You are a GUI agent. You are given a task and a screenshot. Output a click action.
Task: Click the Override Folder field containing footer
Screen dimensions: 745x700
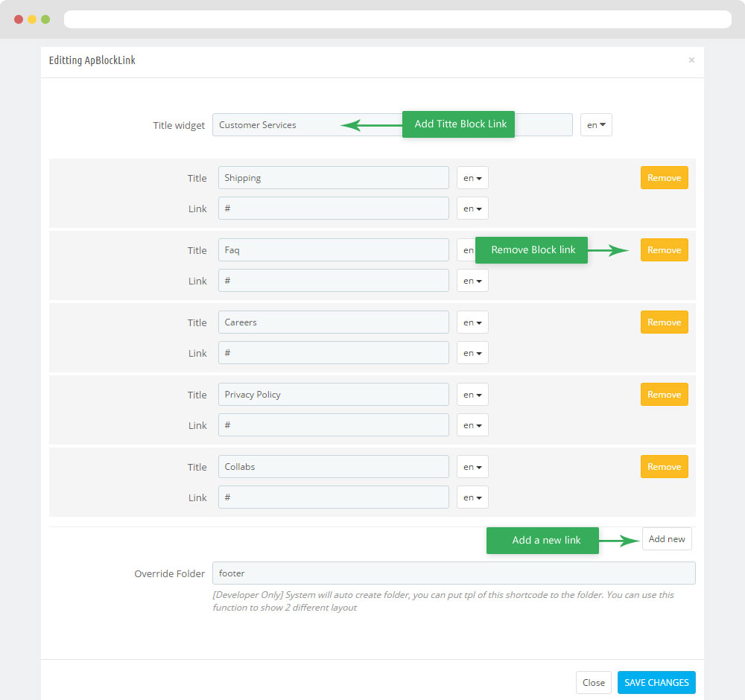pos(454,573)
